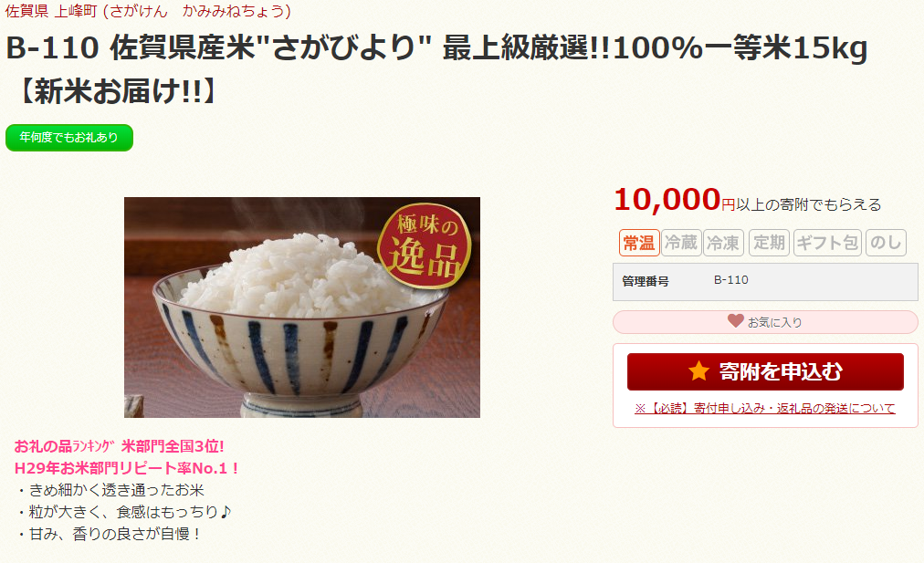Viewport: 924px width, 563px height.
Task: Click the 管理番号 B-110 value
Action: (730, 280)
